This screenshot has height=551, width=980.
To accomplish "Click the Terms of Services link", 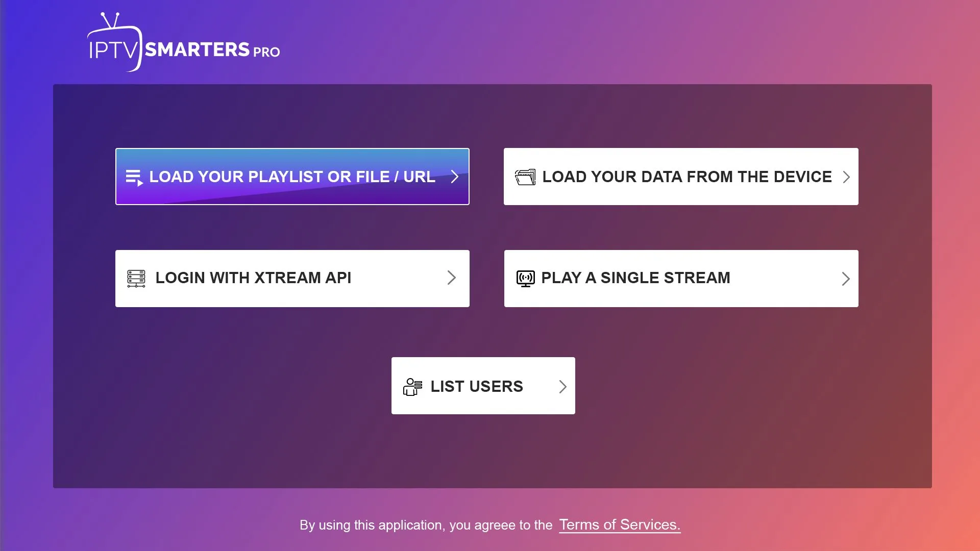I will pyautogui.click(x=619, y=525).
